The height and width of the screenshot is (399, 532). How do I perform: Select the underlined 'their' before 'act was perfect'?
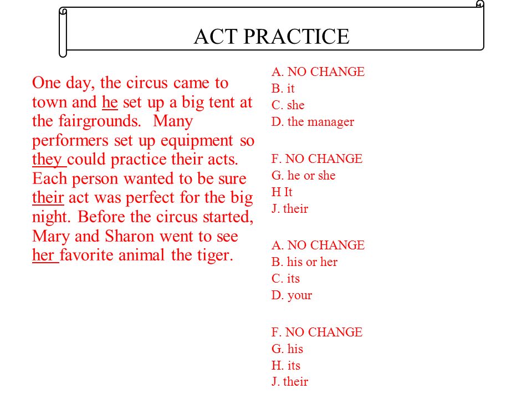(x=48, y=197)
